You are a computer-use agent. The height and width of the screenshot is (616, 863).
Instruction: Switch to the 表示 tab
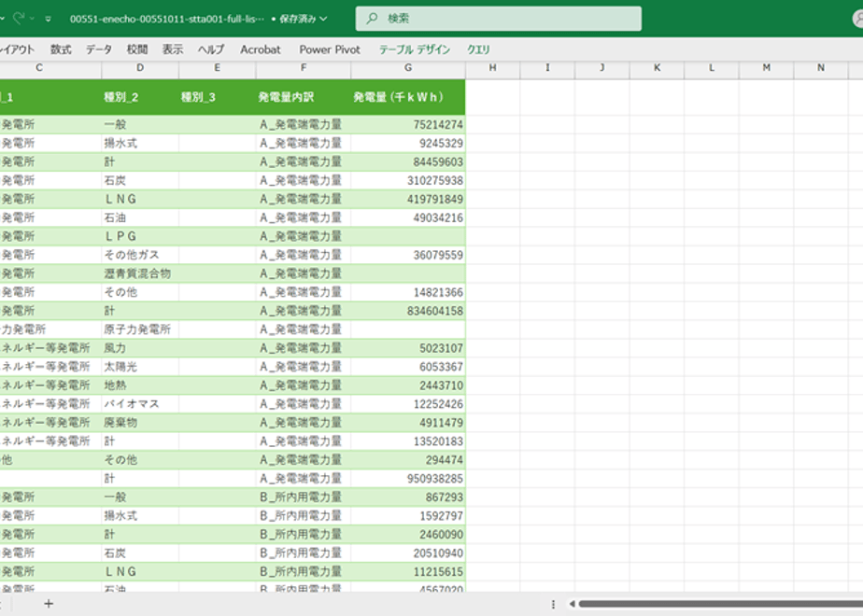[x=172, y=49]
